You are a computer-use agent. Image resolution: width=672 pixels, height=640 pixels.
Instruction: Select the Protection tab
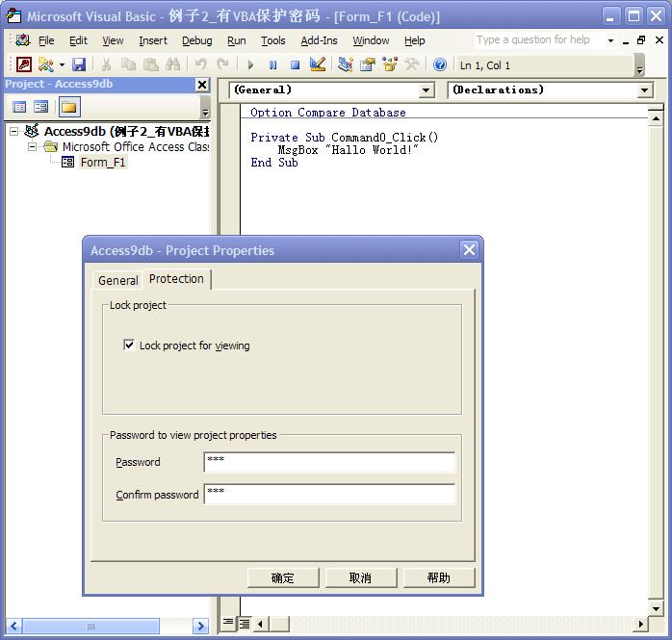(x=176, y=279)
